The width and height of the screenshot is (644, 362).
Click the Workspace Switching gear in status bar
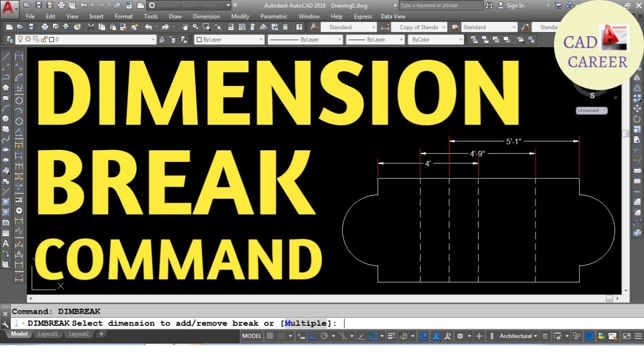click(x=460, y=336)
